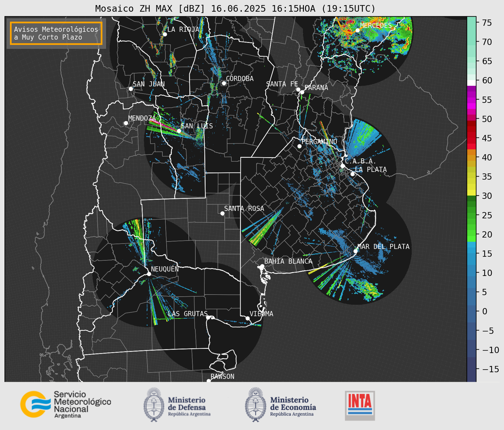Click the SANTA ROSA city marker
Image resolution: width=504 pixels, height=430 pixels.
(x=222, y=213)
